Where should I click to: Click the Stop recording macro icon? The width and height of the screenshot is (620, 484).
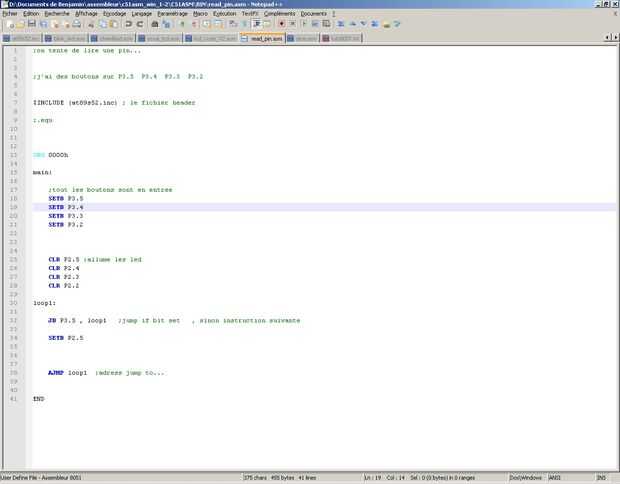pos(293,24)
